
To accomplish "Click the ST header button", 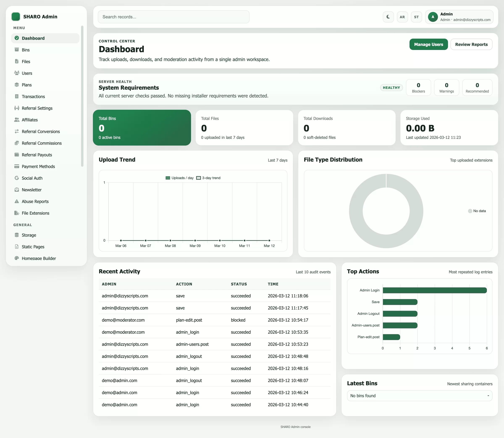I will (416, 17).
